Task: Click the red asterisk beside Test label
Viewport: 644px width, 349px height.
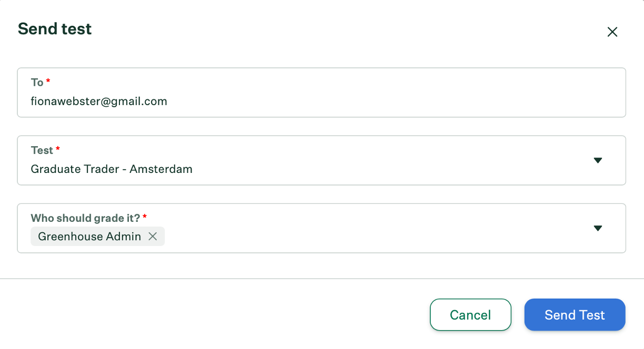Action: [x=58, y=149]
